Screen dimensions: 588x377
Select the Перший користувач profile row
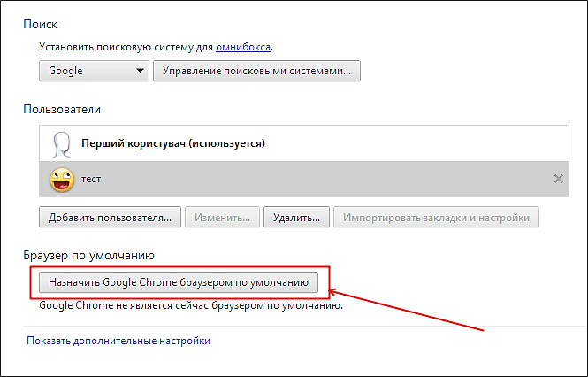point(304,143)
